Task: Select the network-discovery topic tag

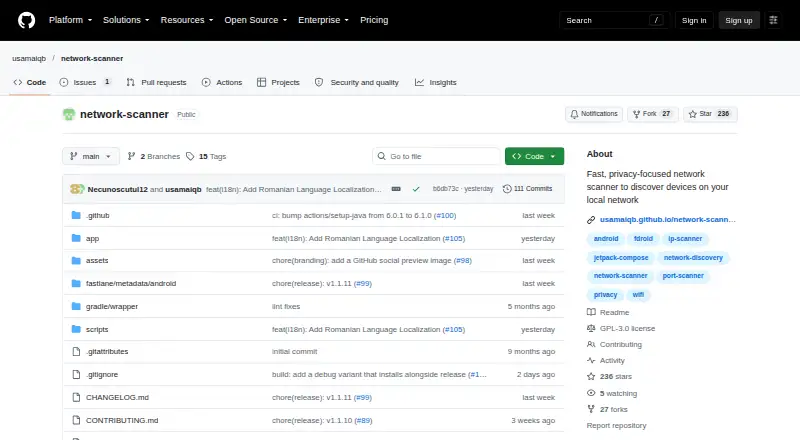Action: pos(693,258)
